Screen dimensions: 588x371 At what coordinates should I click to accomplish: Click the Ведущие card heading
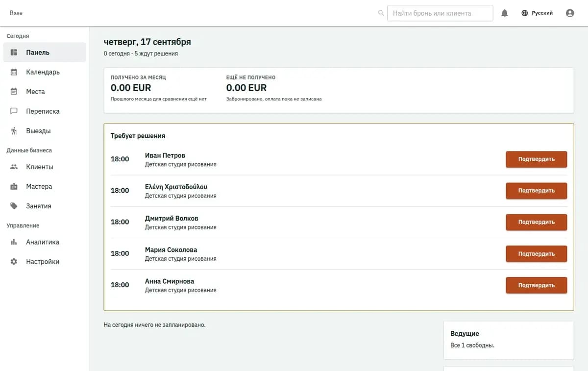[465, 333]
